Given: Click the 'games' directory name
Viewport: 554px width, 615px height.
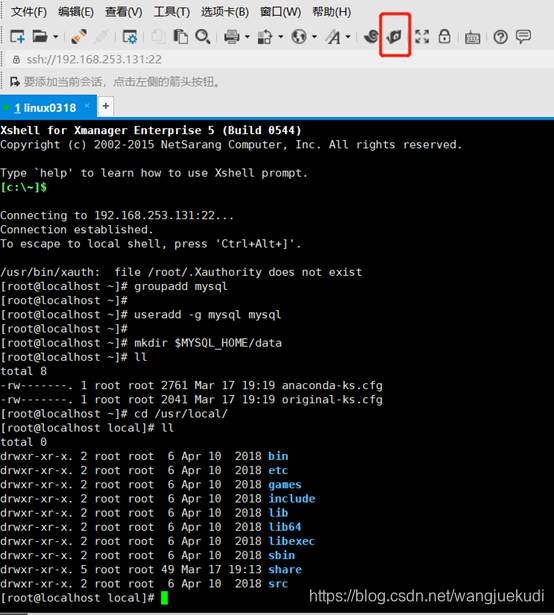Looking at the screenshot, I should 285,485.
